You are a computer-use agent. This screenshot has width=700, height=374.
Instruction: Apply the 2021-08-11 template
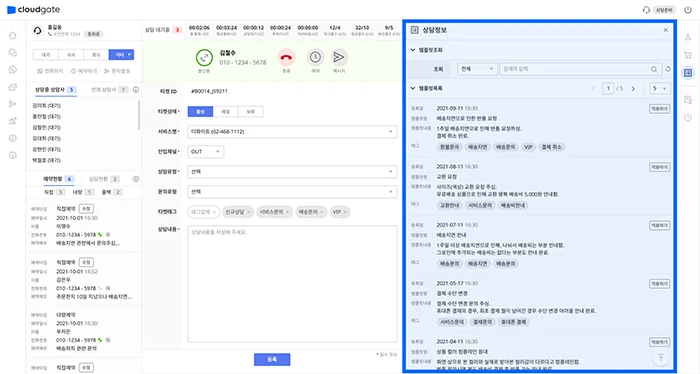click(659, 167)
